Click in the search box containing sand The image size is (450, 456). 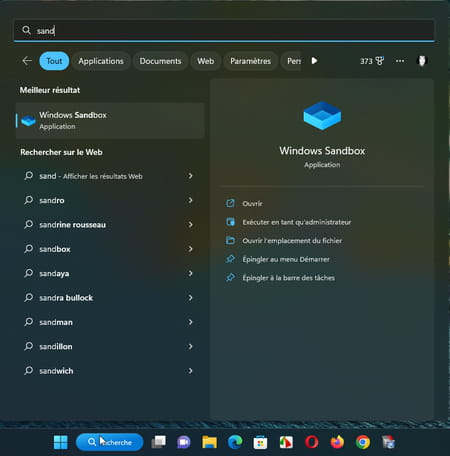(224, 31)
